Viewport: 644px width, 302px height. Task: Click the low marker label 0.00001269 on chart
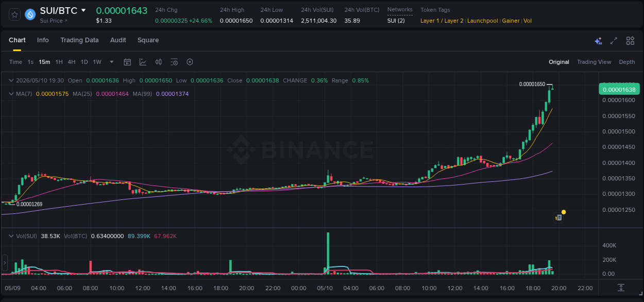coord(29,205)
